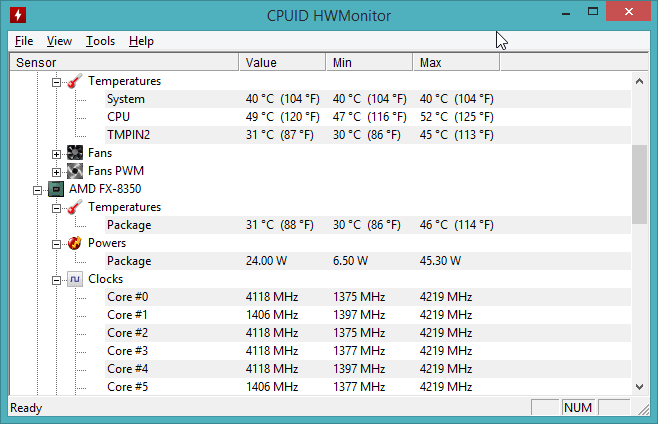This screenshot has height=424, width=658.
Task: Click the Fans PWM icon
Action: pos(75,171)
